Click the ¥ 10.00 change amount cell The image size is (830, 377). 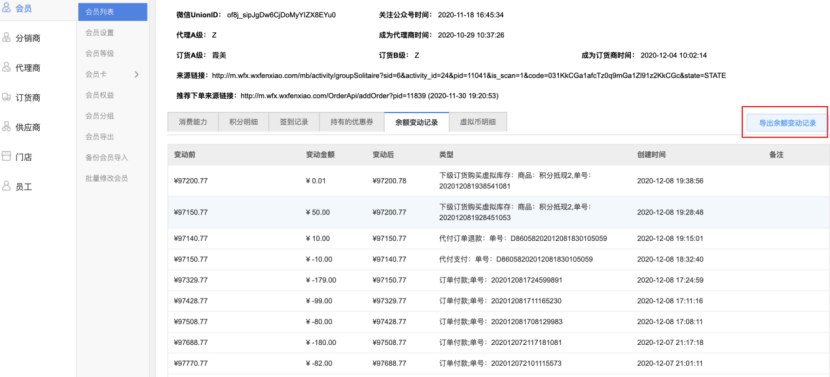click(318, 239)
